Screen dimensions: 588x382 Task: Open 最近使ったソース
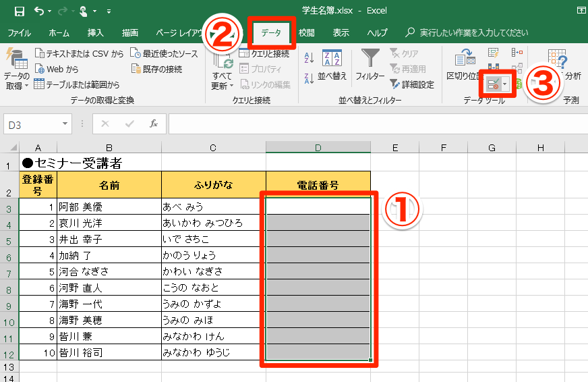[x=164, y=54]
